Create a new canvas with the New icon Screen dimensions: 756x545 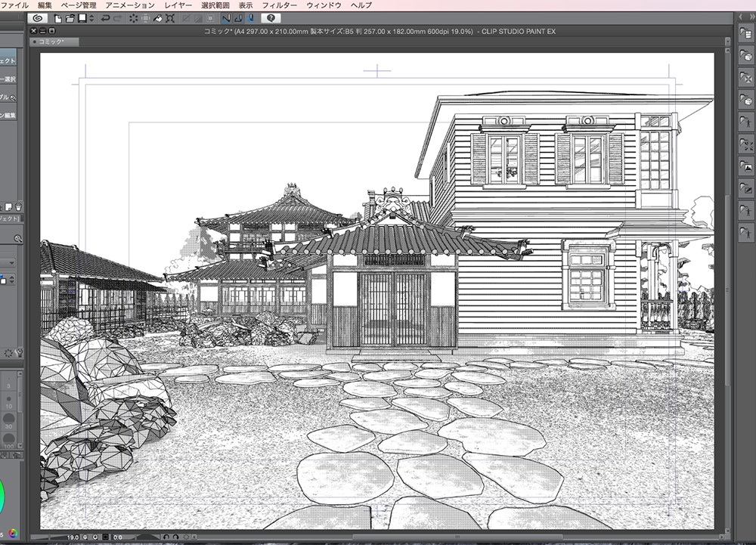(58, 17)
